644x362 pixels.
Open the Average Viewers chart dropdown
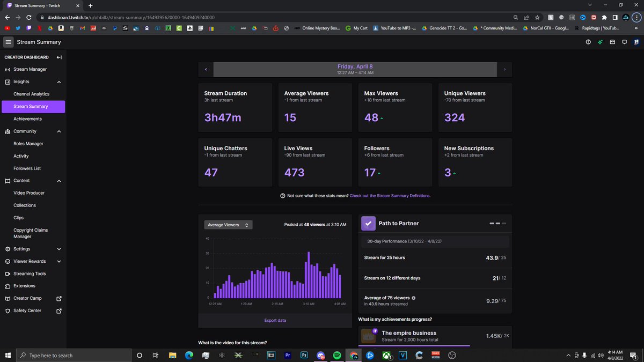tap(228, 225)
